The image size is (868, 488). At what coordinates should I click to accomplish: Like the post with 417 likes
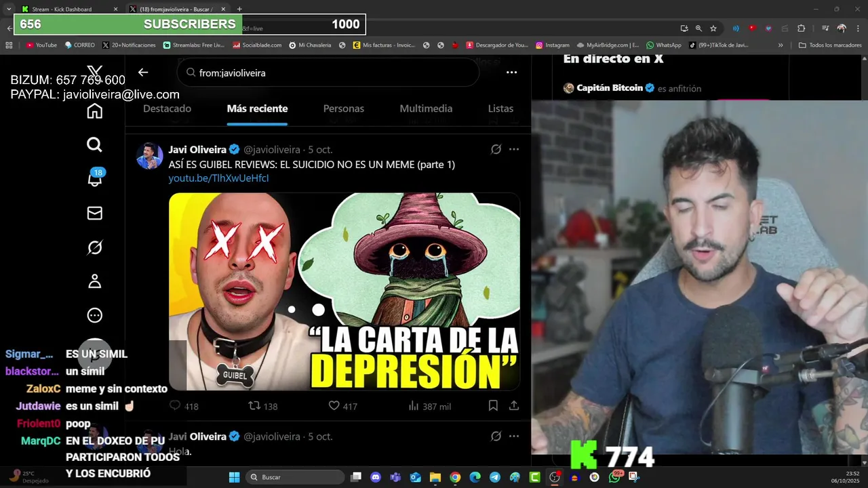(x=334, y=405)
